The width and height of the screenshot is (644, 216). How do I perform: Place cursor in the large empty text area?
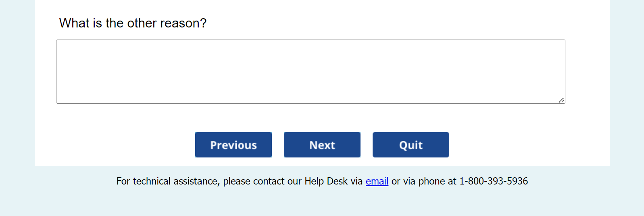coord(311,71)
